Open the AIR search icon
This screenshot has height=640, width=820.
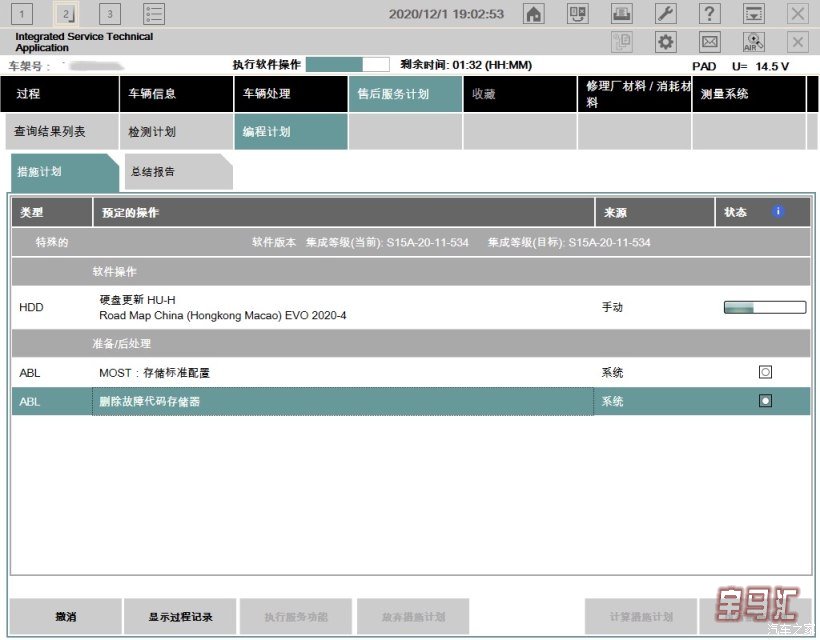coord(754,42)
